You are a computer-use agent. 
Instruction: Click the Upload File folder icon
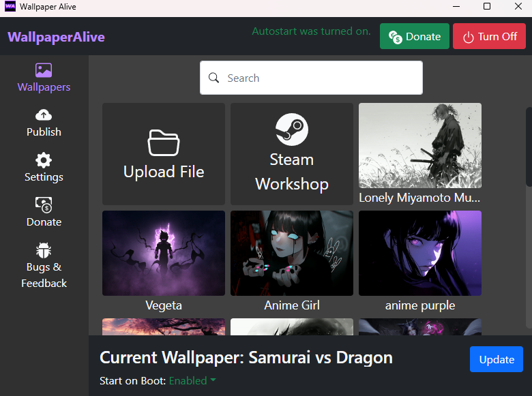coord(164,142)
